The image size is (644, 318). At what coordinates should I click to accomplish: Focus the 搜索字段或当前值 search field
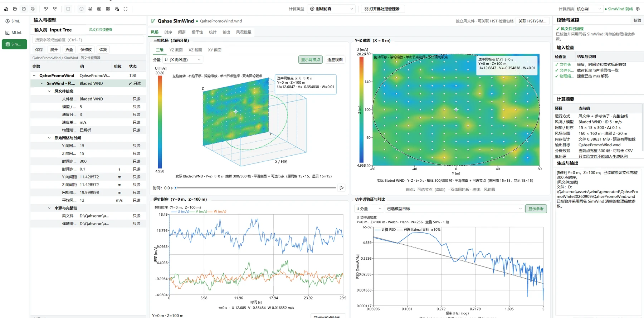pos(88,40)
